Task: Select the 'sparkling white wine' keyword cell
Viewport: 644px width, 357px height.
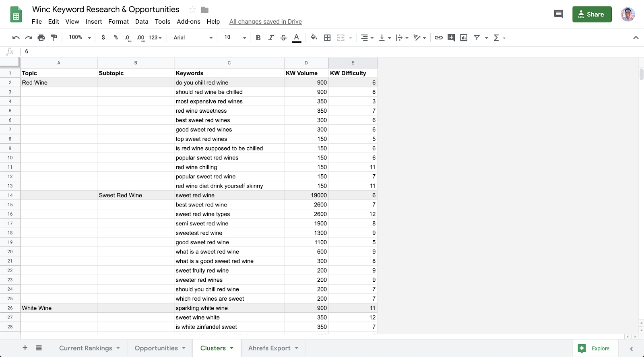Action: click(x=229, y=308)
